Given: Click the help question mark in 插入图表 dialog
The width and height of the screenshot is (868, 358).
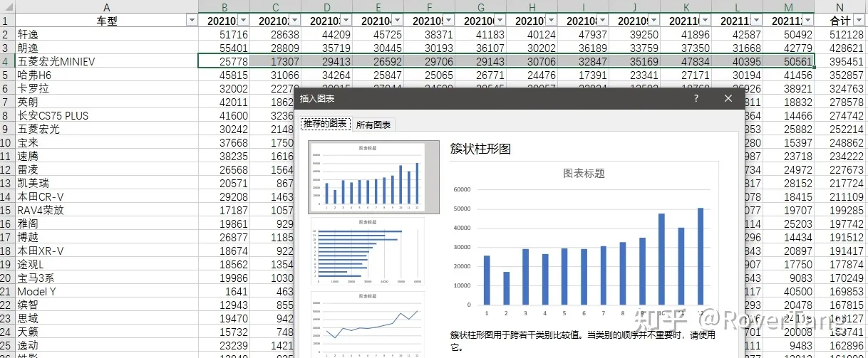Looking at the screenshot, I should (x=696, y=99).
